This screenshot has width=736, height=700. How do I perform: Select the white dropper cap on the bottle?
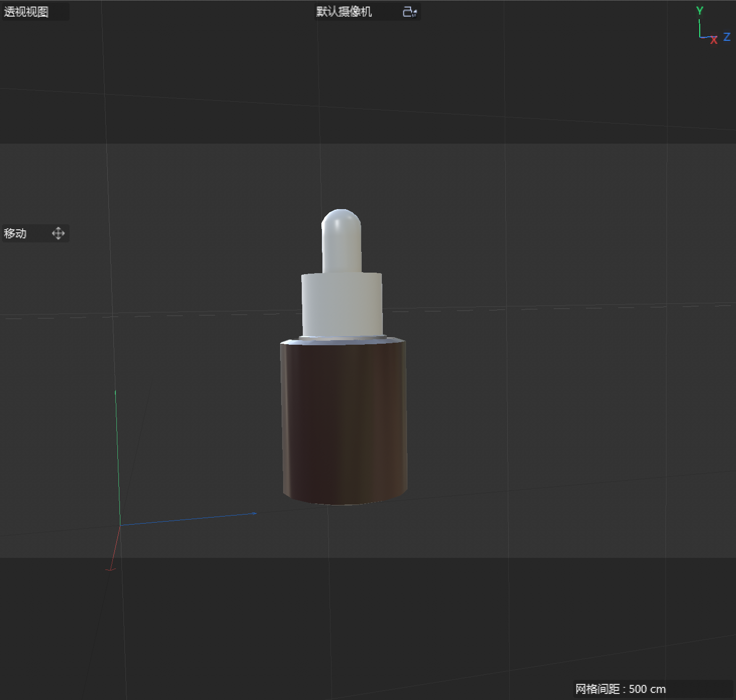342,242
